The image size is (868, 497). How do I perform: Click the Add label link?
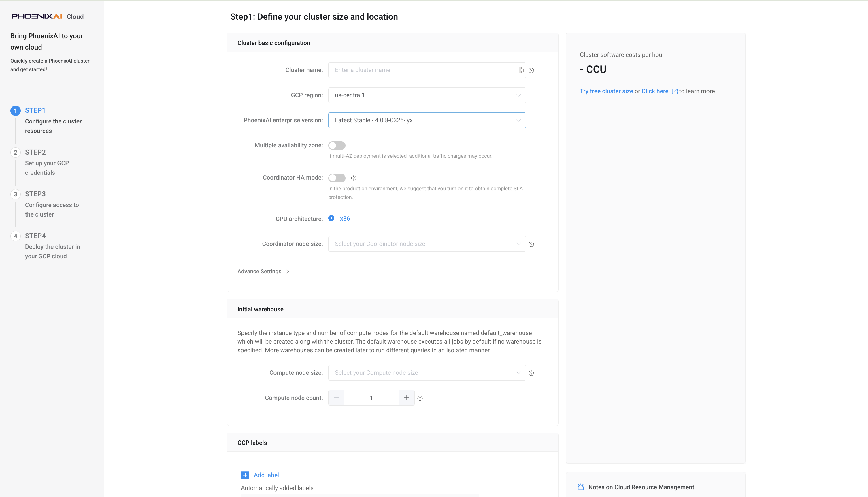coord(266,475)
